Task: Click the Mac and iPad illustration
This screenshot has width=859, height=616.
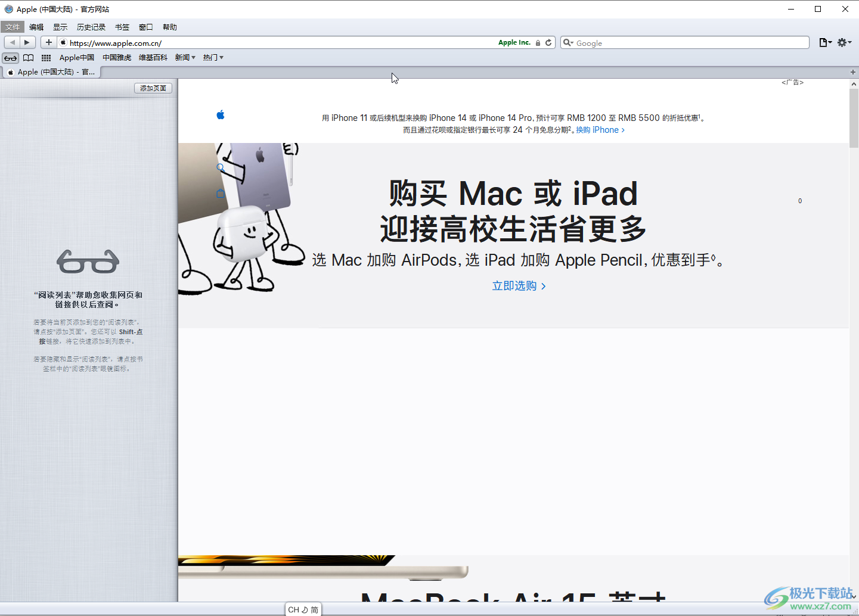Action: (241, 218)
